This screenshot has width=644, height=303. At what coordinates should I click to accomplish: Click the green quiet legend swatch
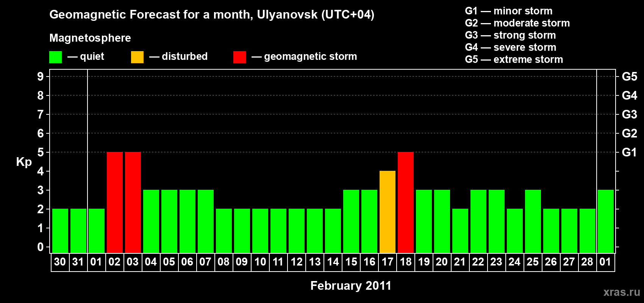point(55,57)
